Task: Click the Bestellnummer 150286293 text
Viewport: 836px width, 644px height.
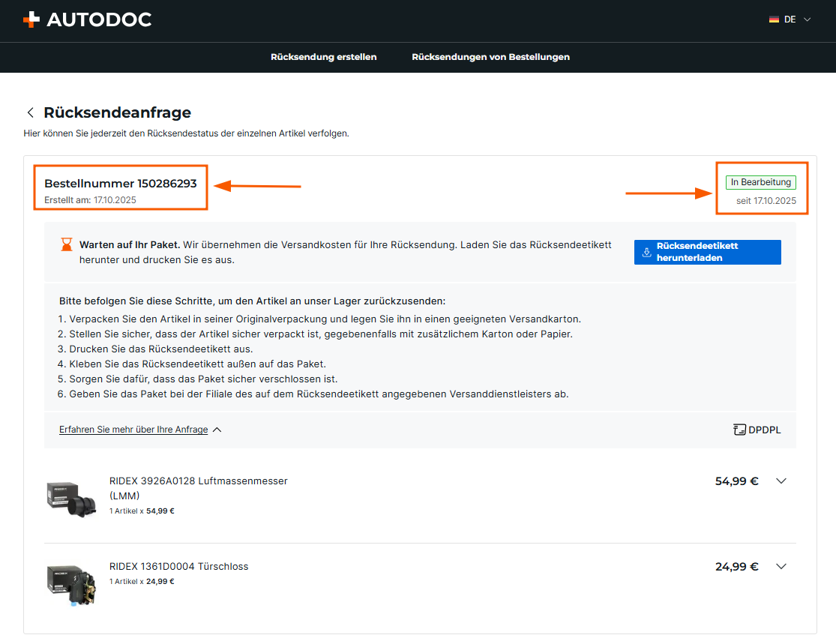Action: [x=120, y=184]
